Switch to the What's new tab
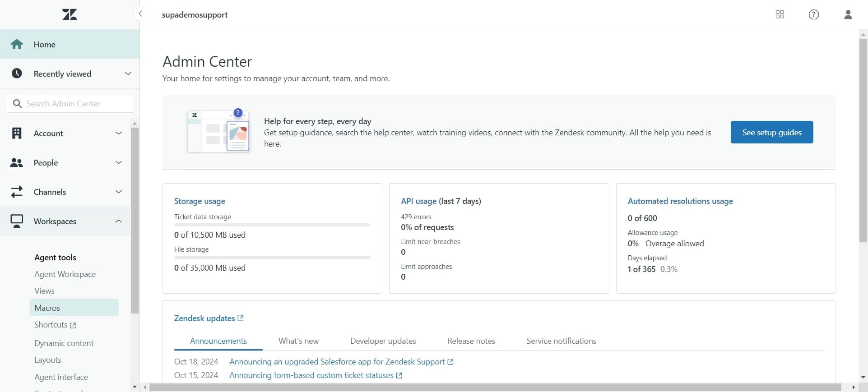Image resolution: width=868 pixels, height=392 pixels. [x=298, y=341]
